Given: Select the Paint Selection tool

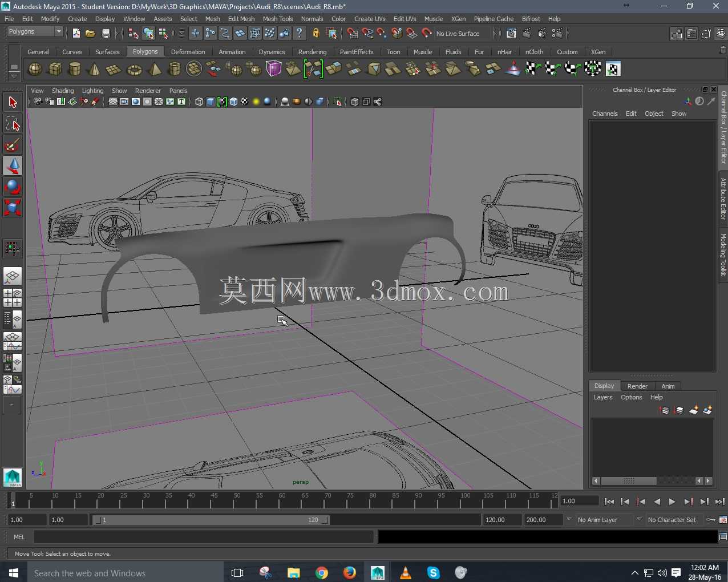Looking at the screenshot, I should [x=13, y=144].
